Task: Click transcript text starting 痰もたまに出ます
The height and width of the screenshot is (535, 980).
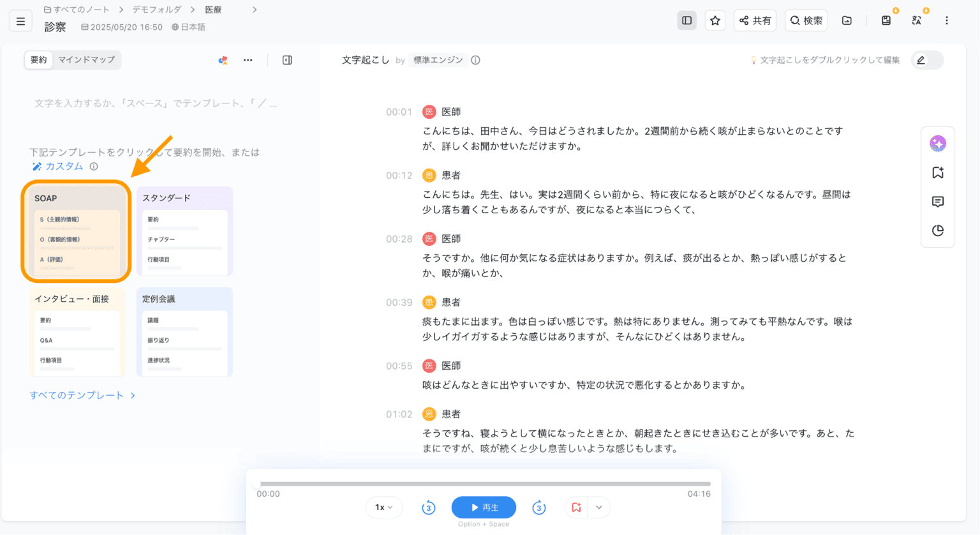Action: (637, 329)
